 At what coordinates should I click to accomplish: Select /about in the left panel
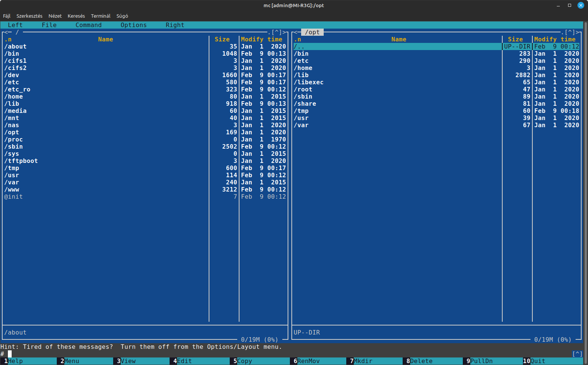(x=145, y=46)
